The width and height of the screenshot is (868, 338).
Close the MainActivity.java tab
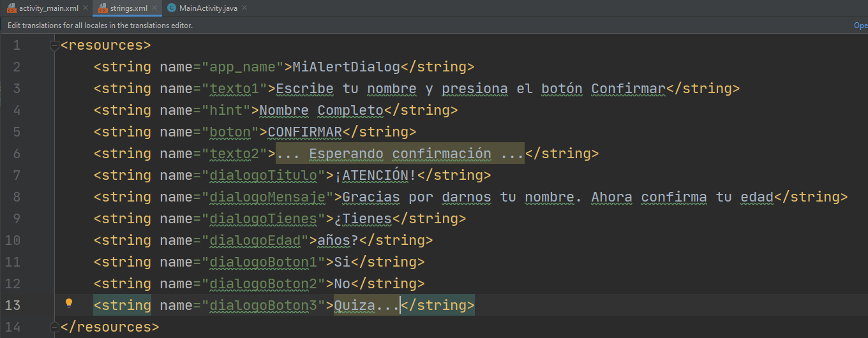tap(244, 8)
